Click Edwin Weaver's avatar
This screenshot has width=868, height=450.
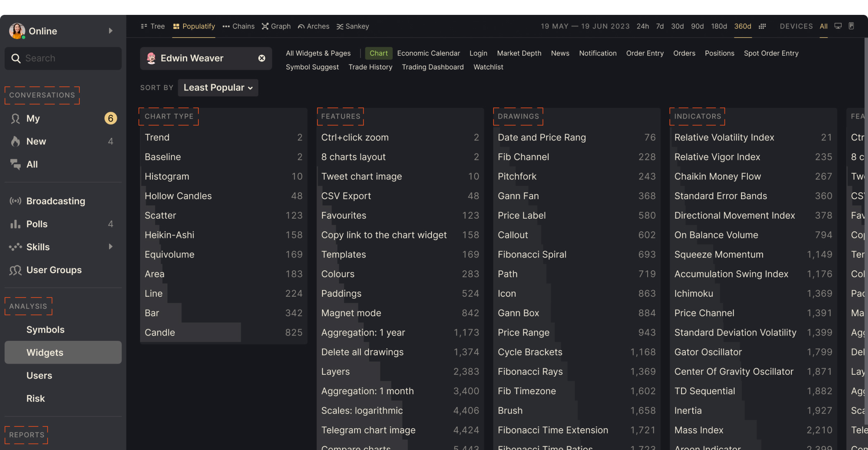(x=152, y=58)
